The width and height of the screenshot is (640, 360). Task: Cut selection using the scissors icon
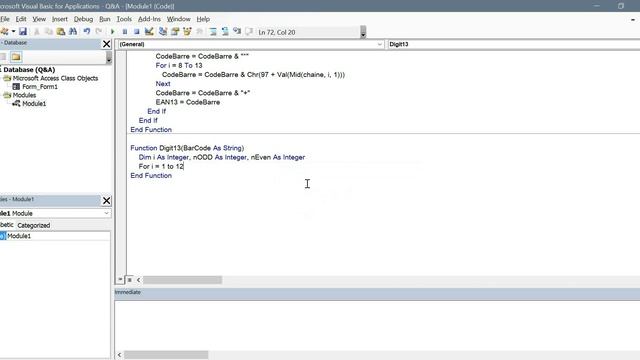pos(36,31)
